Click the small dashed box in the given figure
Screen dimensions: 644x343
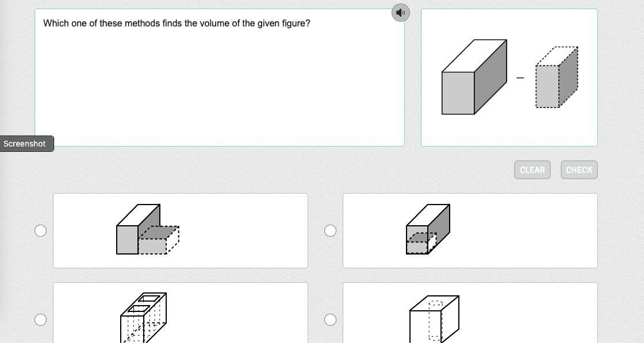click(x=557, y=77)
